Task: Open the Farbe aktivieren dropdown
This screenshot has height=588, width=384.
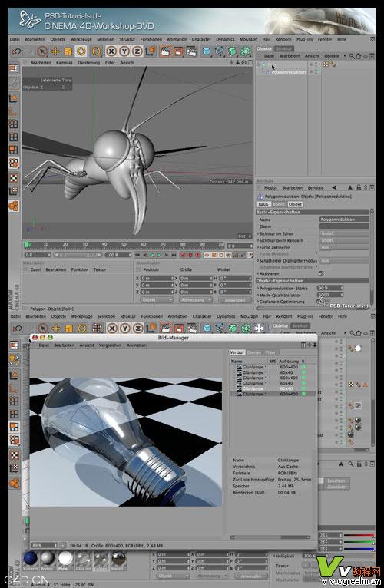Action: 343,247
